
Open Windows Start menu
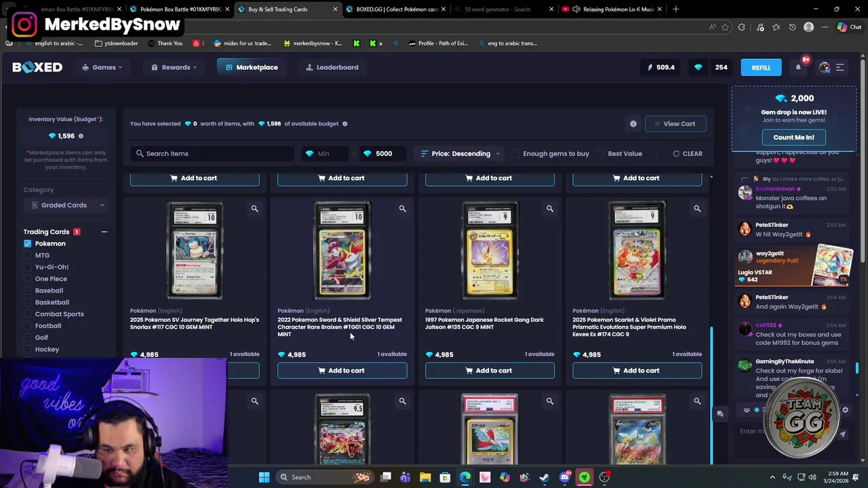click(264, 477)
